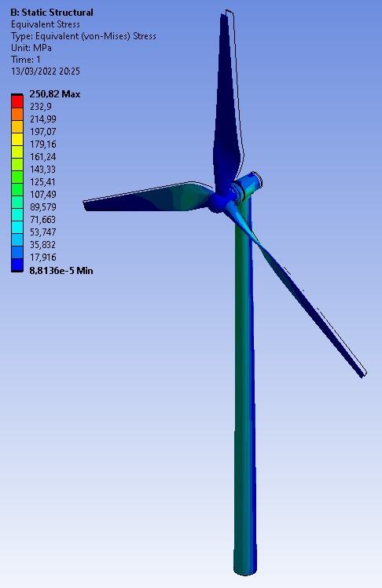Click the yellow band below the 197,07 mark
Image resolution: width=382 pixels, height=588 pixels.
click(17, 139)
